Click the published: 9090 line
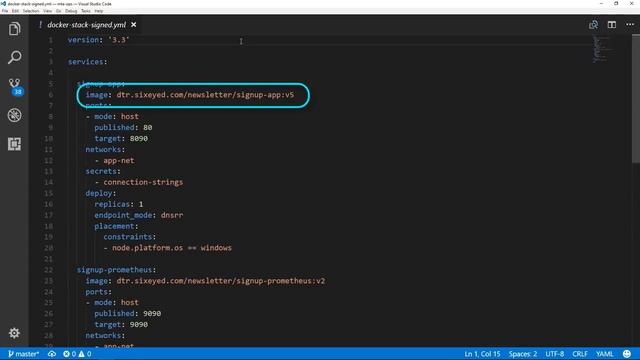This screenshot has width=640, height=360. pyautogui.click(x=127, y=313)
